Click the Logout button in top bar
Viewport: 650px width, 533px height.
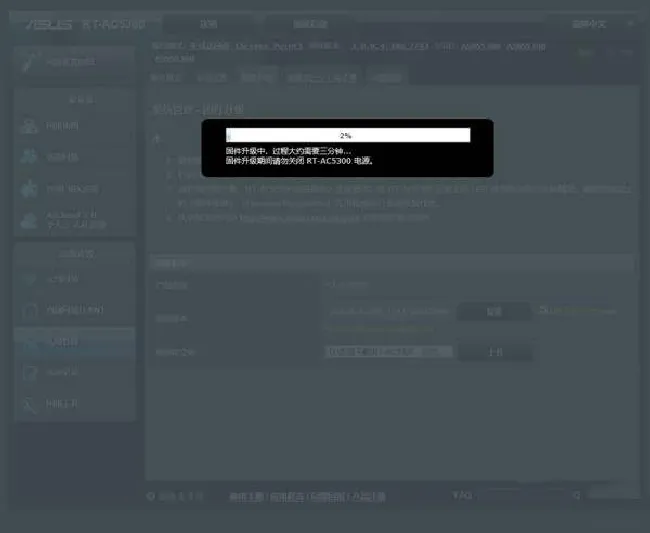pyautogui.click(x=209, y=24)
